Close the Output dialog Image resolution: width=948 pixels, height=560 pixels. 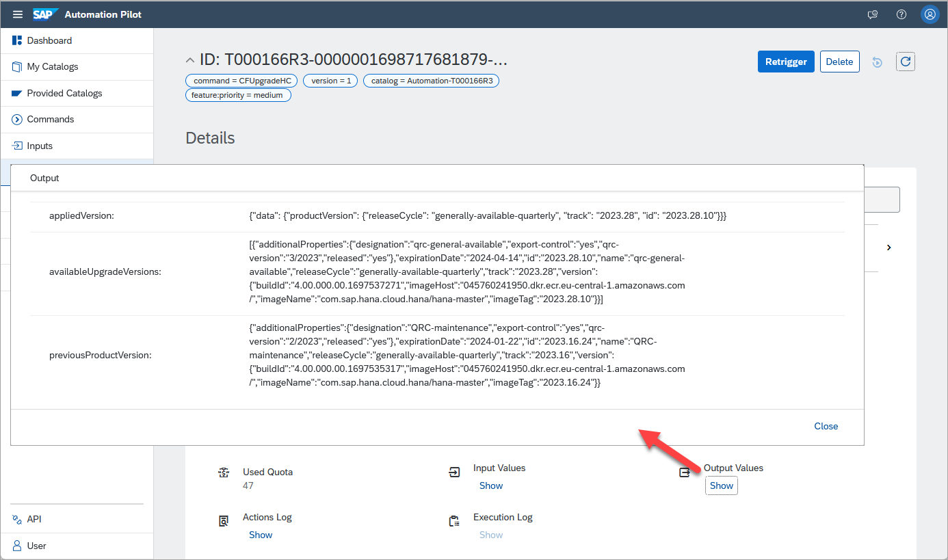[826, 426]
